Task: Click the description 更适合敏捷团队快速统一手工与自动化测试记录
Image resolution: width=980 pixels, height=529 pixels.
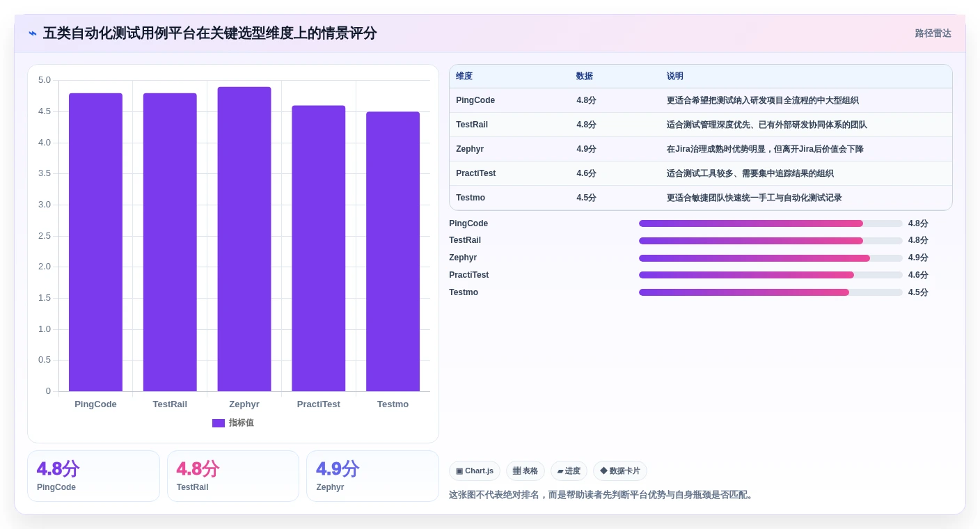Action: [754, 198]
